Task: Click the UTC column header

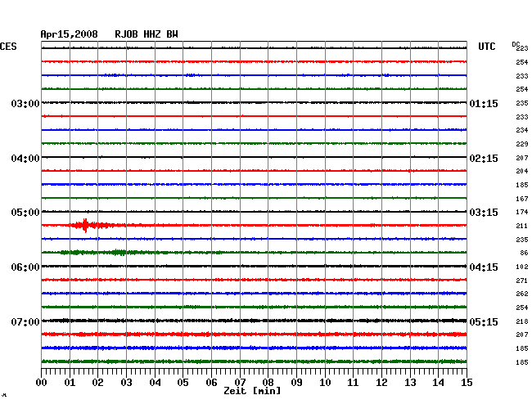Action: 486,47
